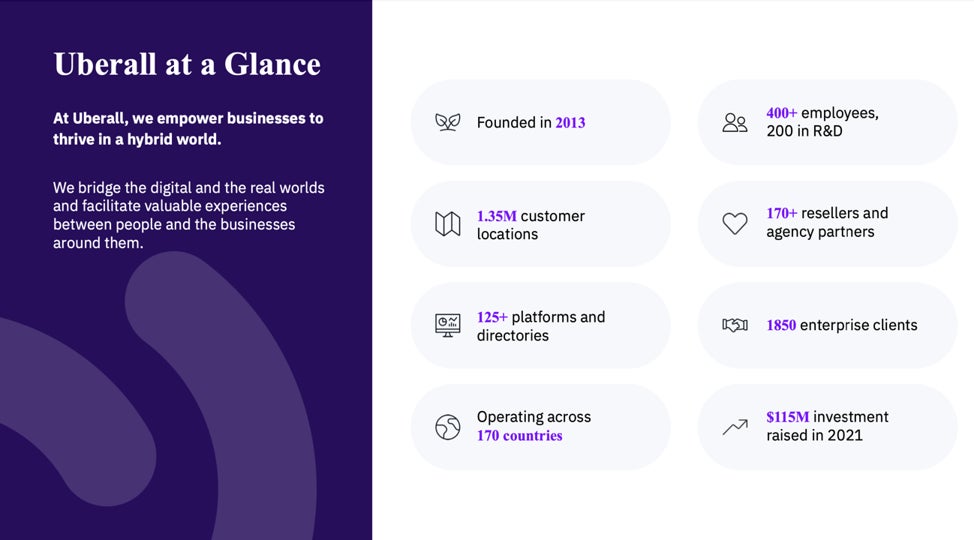Image resolution: width=974 pixels, height=540 pixels.
Task: Click the handshake icon
Action: [x=735, y=325]
